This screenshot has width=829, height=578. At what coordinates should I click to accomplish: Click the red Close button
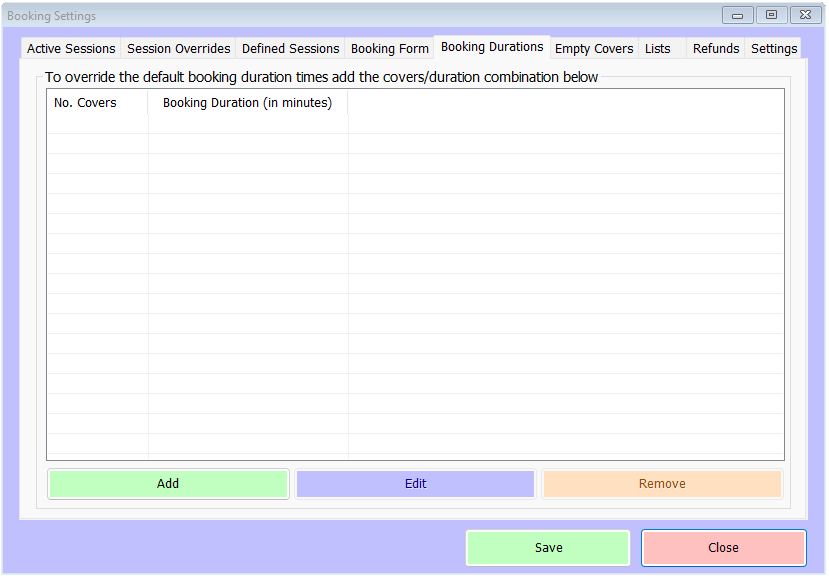(x=723, y=548)
